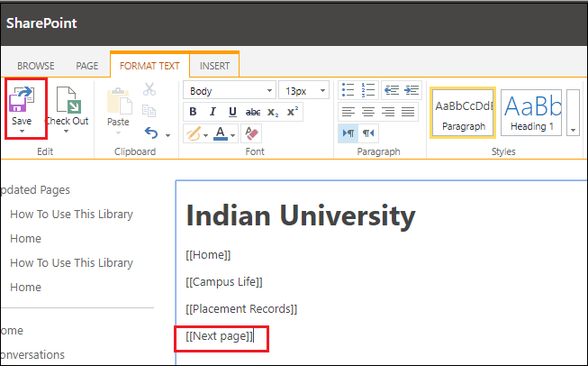Apply the font color A button
The width and height of the screenshot is (588, 366).
[x=221, y=133]
